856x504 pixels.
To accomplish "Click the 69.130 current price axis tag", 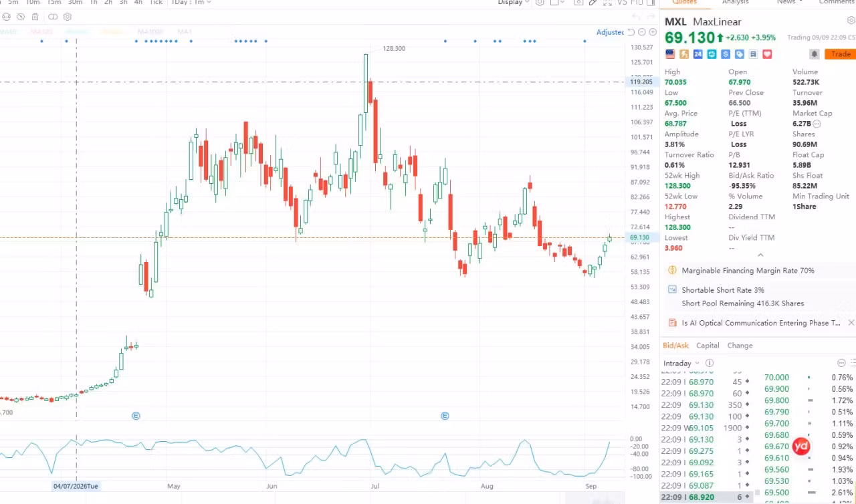I will pyautogui.click(x=640, y=237).
